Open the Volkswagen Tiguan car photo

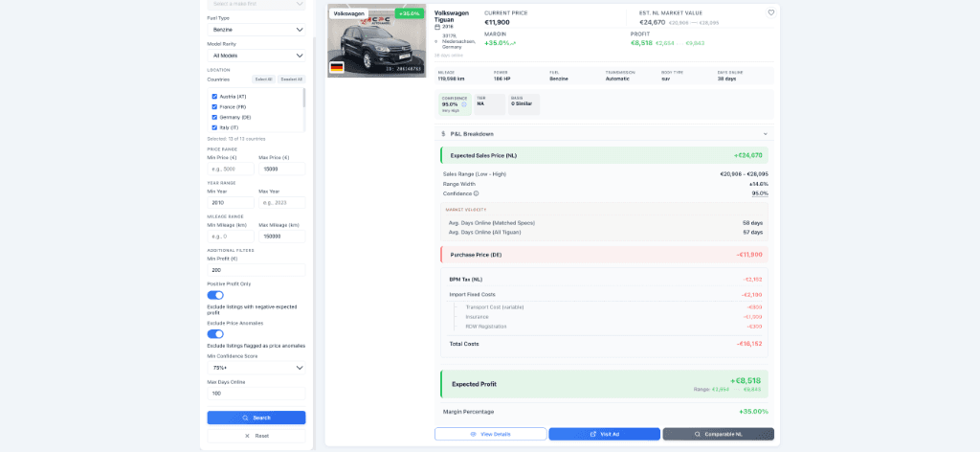pyautogui.click(x=377, y=40)
